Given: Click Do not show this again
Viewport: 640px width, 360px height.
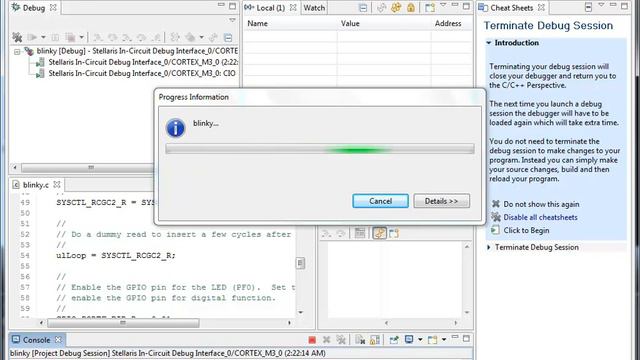Looking at the screenshot, I should [x=541, y=204].
